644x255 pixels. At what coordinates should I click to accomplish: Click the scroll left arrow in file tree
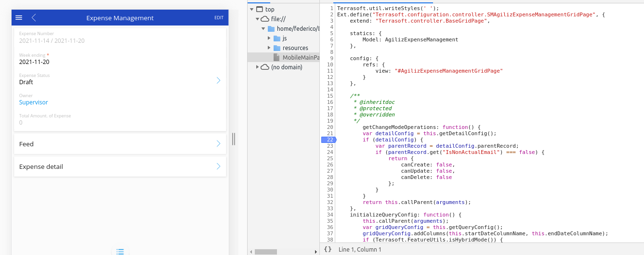[x=250, y=252]
